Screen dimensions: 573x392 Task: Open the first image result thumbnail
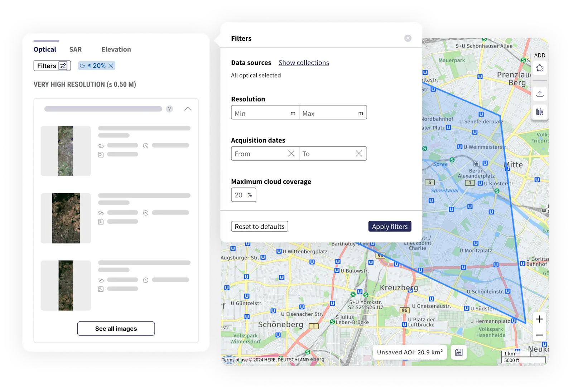66,151
